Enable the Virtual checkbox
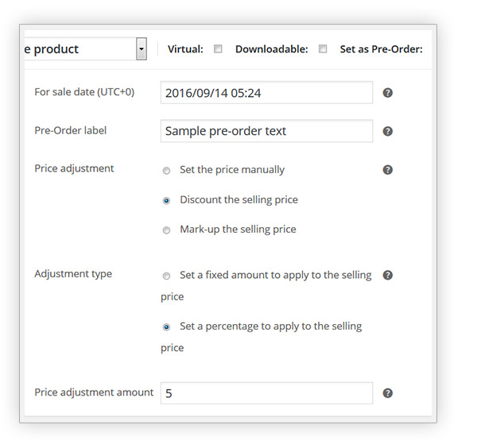Screen dimensions: 477x448 click(218, 49)
